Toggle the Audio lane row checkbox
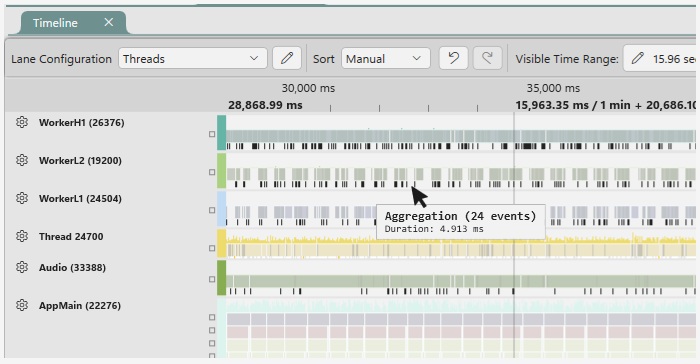 tap(212, 279)
